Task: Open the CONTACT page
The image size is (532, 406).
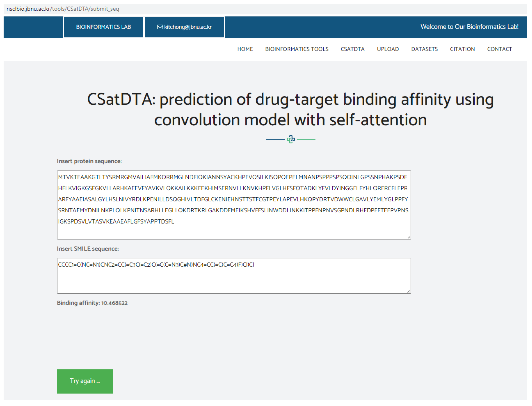Action: pos(499,49)
